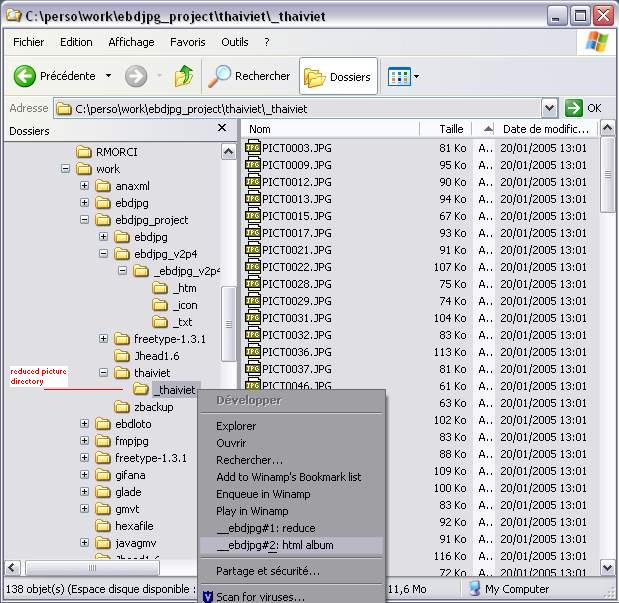Click the My Computer status bar icon
The width and height of the screenshot is (619, 603).
[x=475, y=589]
